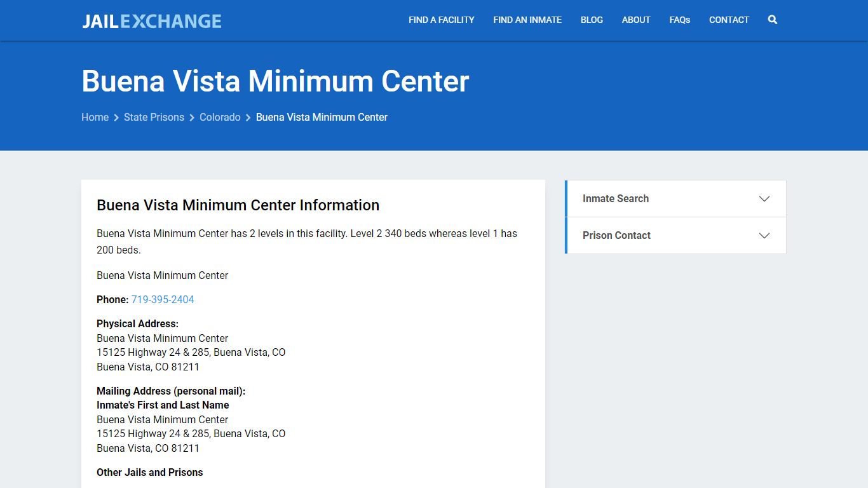Click the Mailing Address (personal mail) label

(171, 391)
